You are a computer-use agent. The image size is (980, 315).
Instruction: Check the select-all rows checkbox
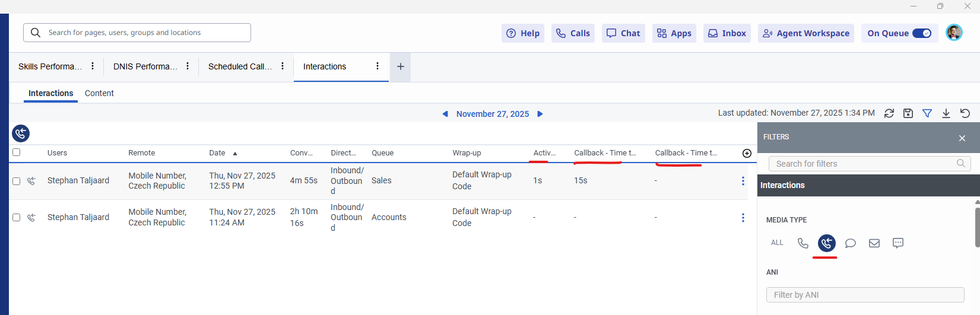pyautogui.click(x=17, y=152)
